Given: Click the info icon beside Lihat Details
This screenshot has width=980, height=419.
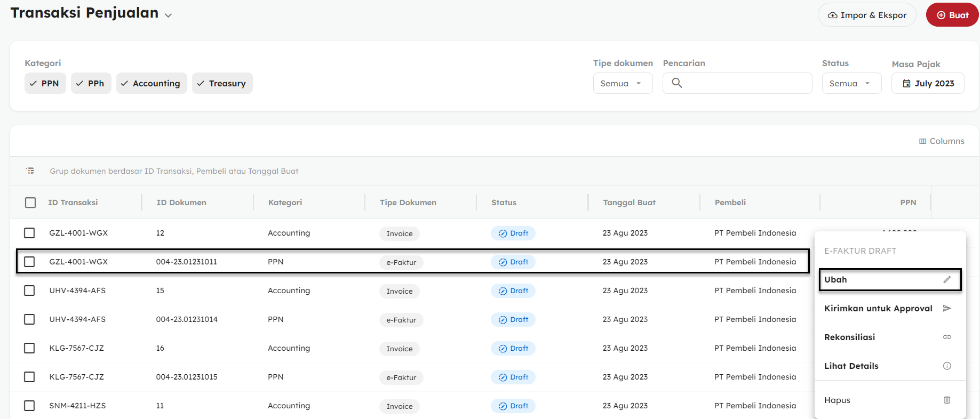Looking at the screenshot, I should pos(947,366).
